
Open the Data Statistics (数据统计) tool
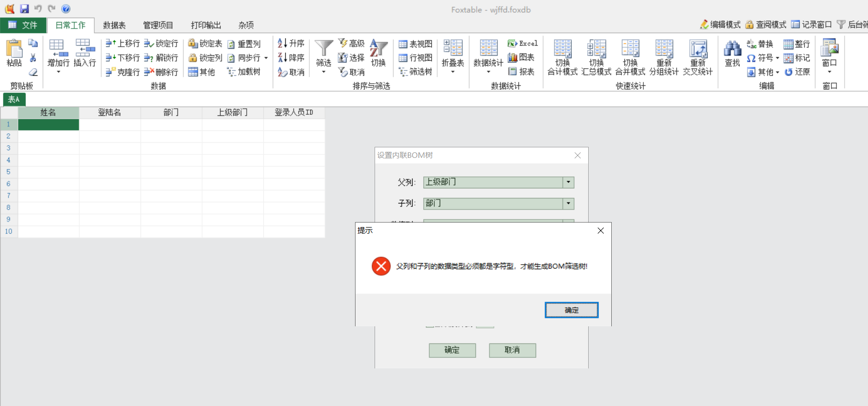(x=488, y=49)
